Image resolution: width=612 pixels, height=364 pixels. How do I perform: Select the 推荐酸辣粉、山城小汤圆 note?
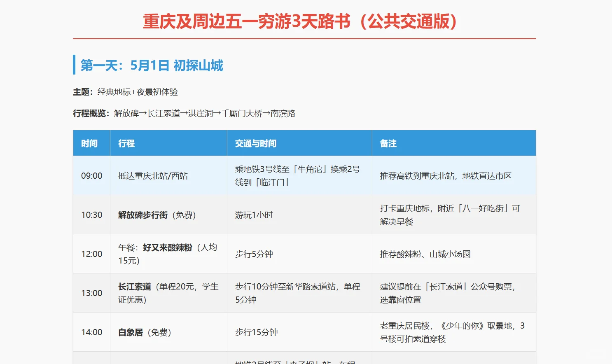point(427,254)
